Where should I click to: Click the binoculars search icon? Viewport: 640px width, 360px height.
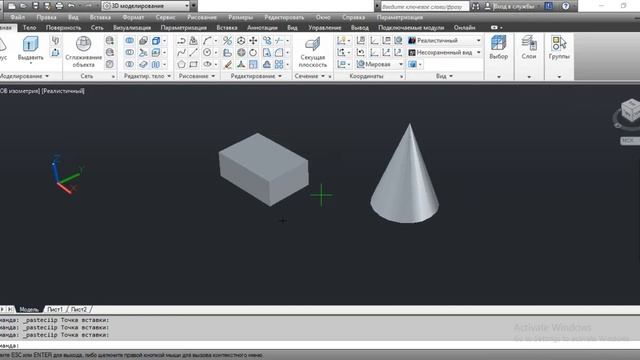pos(476,6)
